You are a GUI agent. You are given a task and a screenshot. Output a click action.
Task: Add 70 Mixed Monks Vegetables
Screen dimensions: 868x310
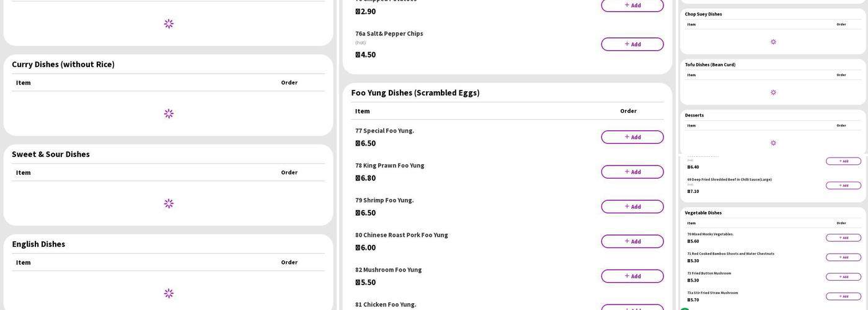pyautogui.click(x=843, y=237)
